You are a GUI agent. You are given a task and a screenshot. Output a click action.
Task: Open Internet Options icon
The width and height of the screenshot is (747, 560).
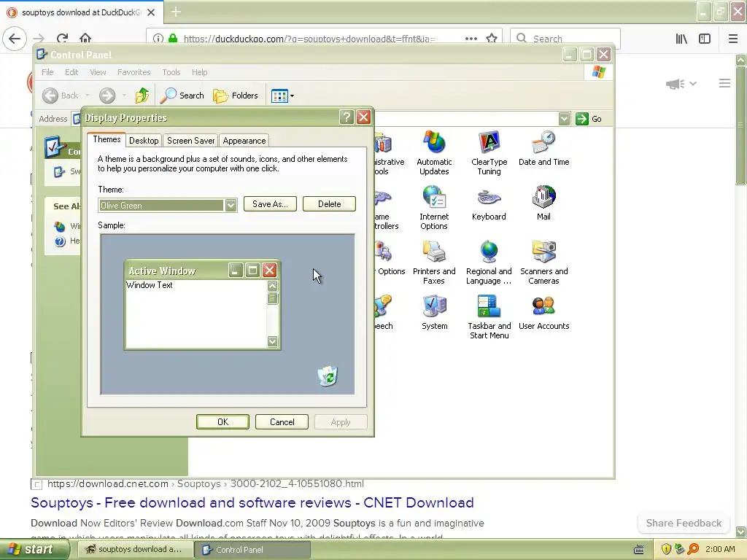pos(433,208)
